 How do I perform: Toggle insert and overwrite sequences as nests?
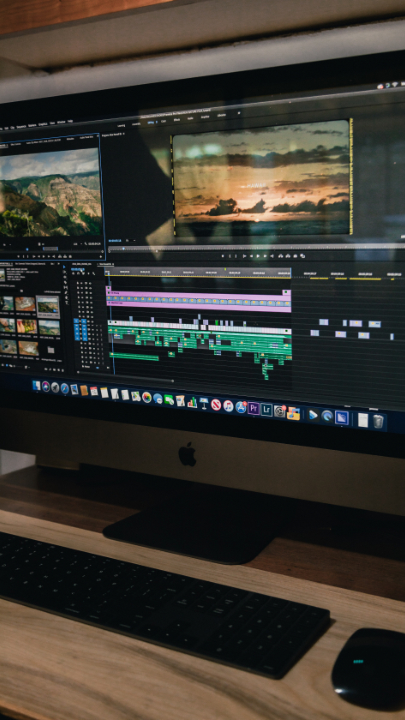[x=73, y=273]
